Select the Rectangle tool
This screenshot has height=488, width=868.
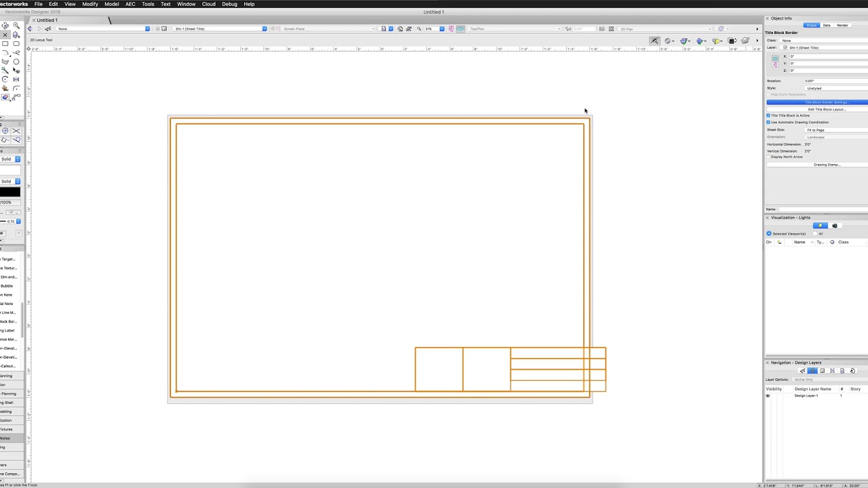coord(5,44)
